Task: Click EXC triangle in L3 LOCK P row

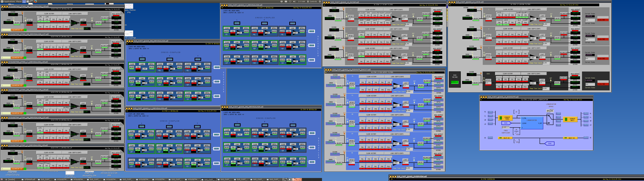Action: pyautogui.click(x=481, y=29)
